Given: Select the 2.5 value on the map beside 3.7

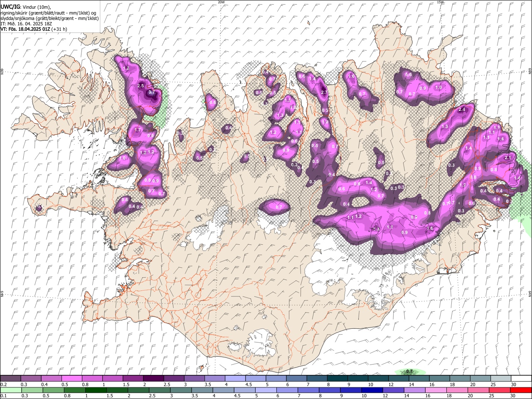Looking at the screenshot, I should [140, 86].
